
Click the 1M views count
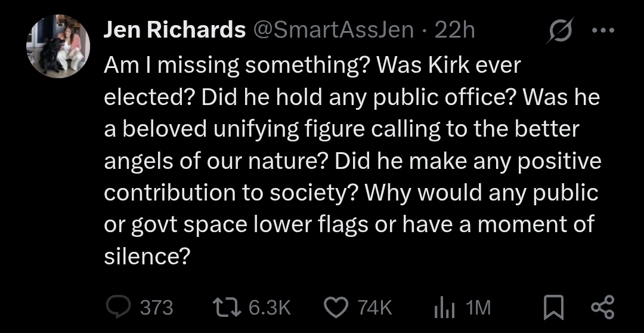click(x=478, y=307)
